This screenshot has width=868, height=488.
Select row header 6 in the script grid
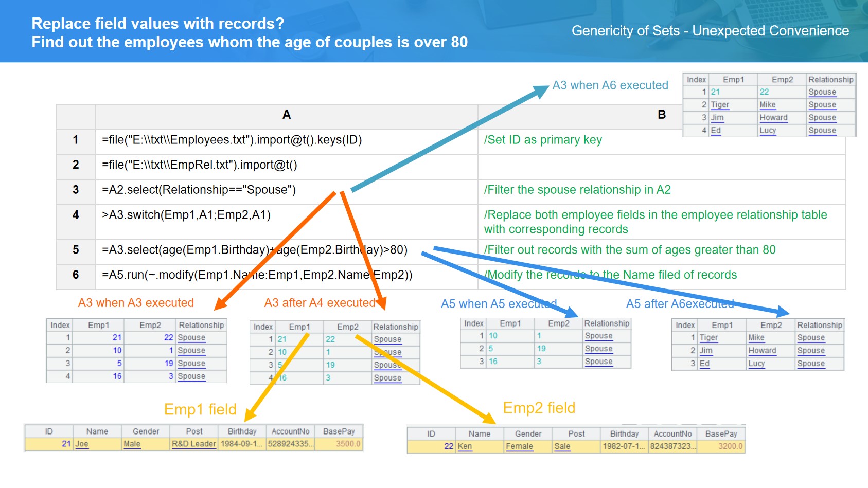(76, 275)
